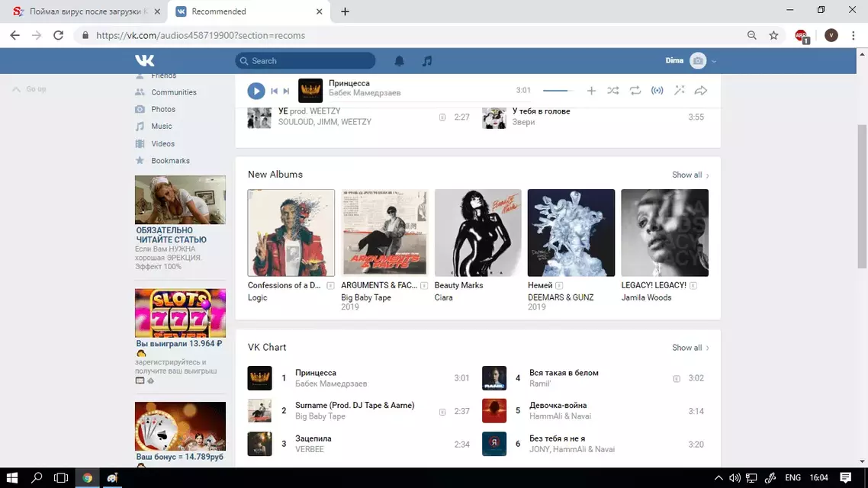This screenshot has height=488, width=868.
Task: Skip to previous track in player
Action: tap(274, 91)
